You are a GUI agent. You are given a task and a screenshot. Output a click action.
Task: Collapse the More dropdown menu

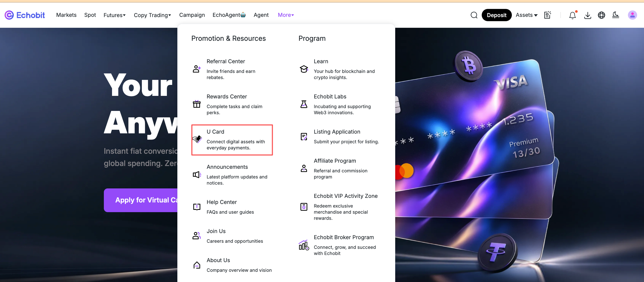(286, 15)
